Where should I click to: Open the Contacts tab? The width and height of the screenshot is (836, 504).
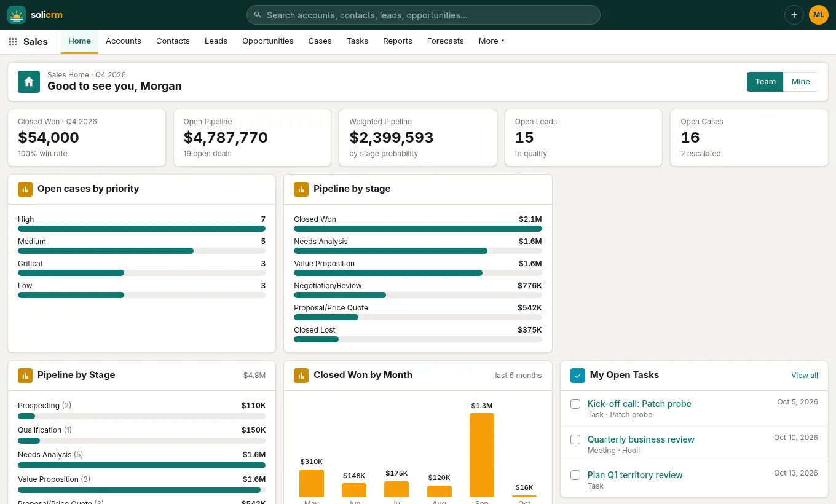coord(173,41)
